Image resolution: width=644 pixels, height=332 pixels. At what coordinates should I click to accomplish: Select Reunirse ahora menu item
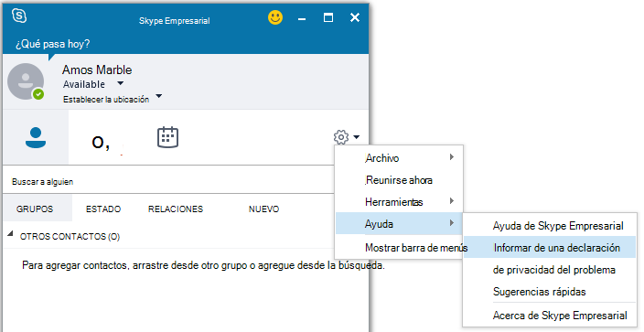[x=399, y=180]
